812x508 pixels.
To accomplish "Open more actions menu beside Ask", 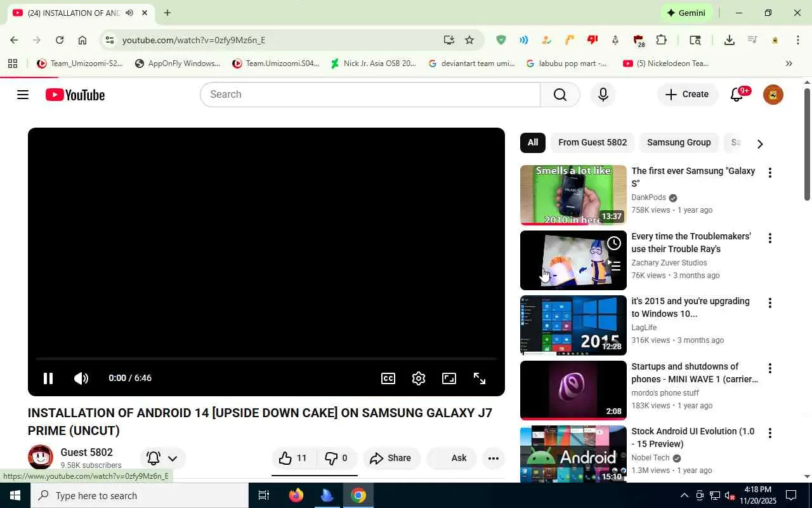I will (x=493, y=458).
